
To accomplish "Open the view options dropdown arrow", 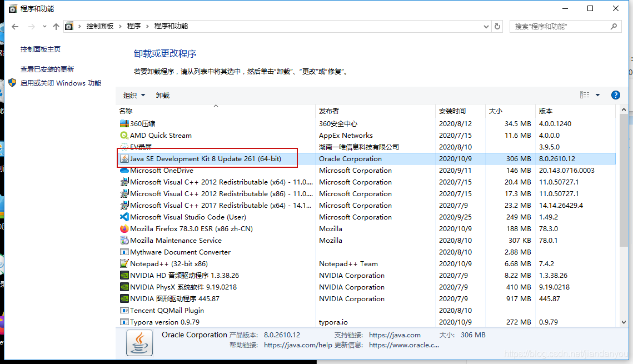I will click(x=598, y=95).
